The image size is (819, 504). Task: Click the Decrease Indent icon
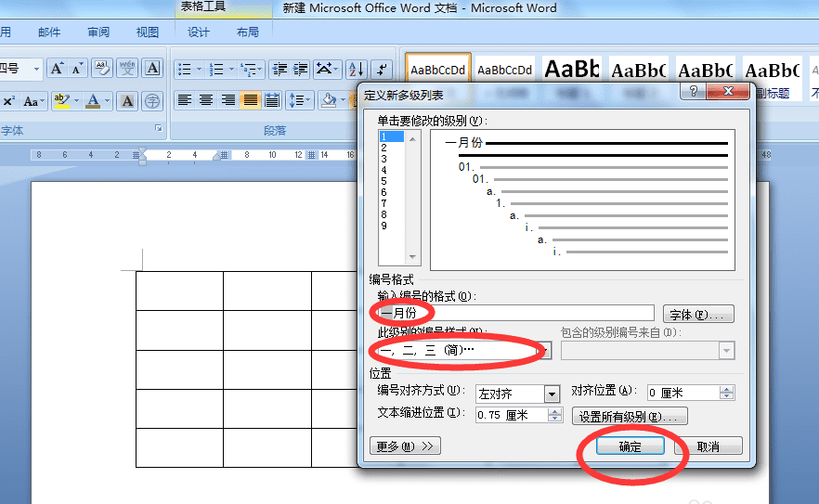click(x=280, y=69)
